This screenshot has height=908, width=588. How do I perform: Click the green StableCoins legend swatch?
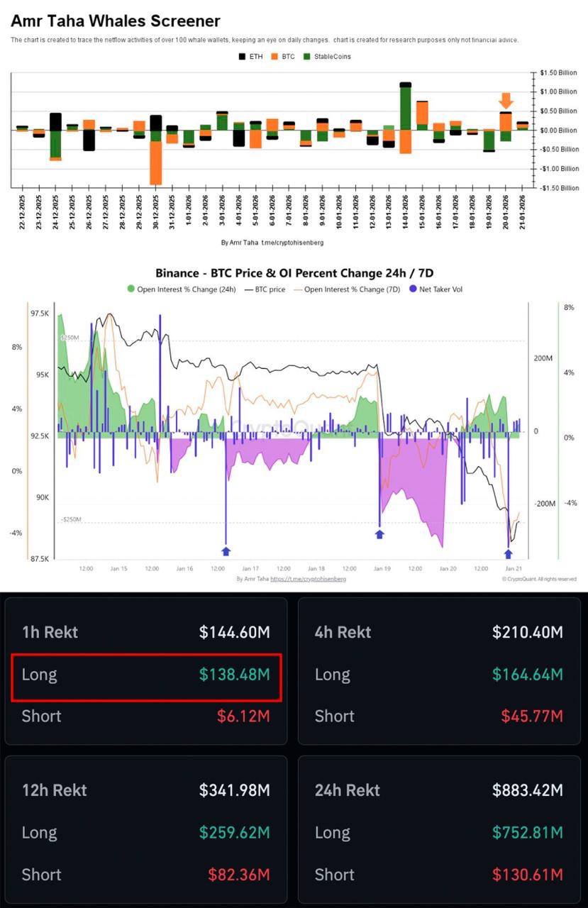306,56
